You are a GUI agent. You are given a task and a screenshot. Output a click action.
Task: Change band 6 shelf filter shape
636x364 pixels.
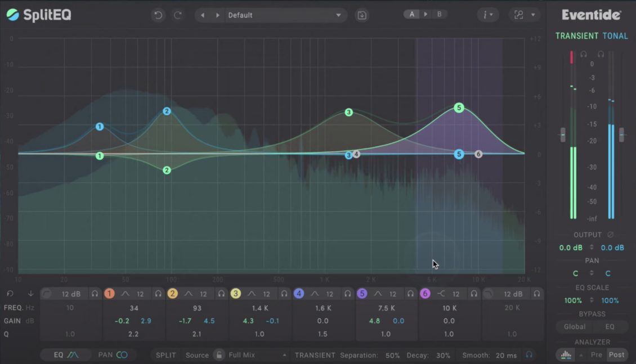coord(441,294)
